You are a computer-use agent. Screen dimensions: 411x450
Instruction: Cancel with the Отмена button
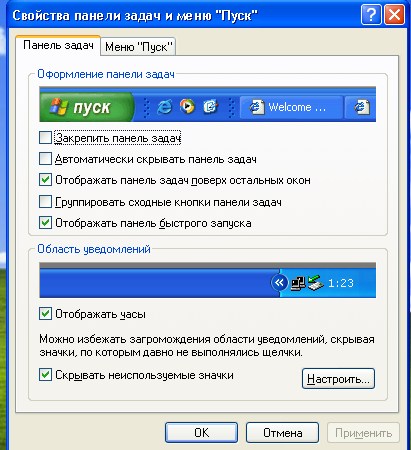(282, 433)
